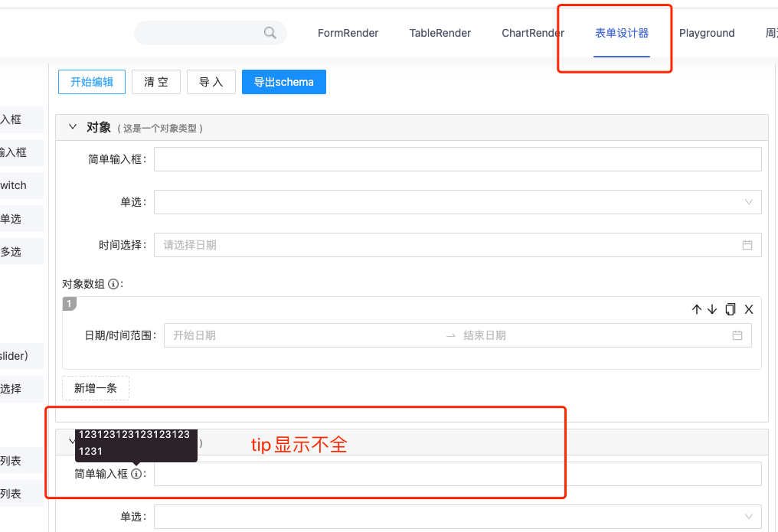This screenshot has width=778, height=532.
Task: Click the 新增一条 button to add item
Action: click(95, 388)
